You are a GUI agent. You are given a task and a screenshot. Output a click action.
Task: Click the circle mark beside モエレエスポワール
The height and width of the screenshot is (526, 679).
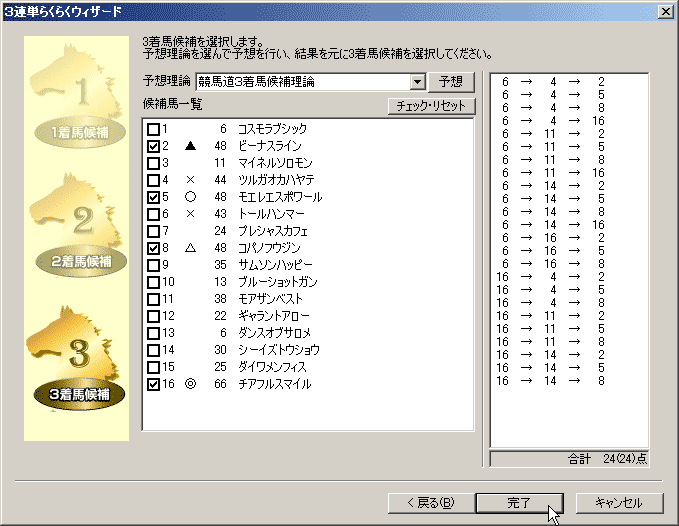pos(190,197)
